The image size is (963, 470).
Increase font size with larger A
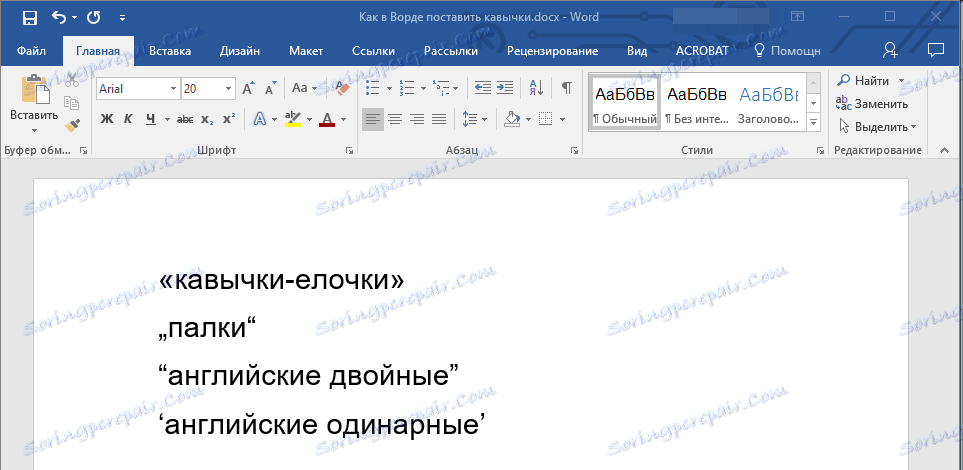click(x=248, y=88)
